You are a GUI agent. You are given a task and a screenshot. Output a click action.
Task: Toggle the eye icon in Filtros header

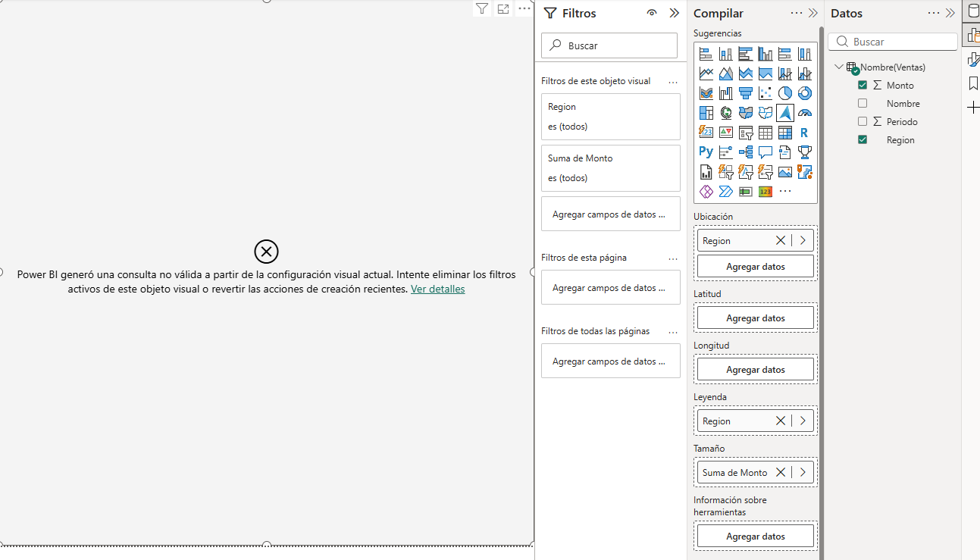[651, 13]
